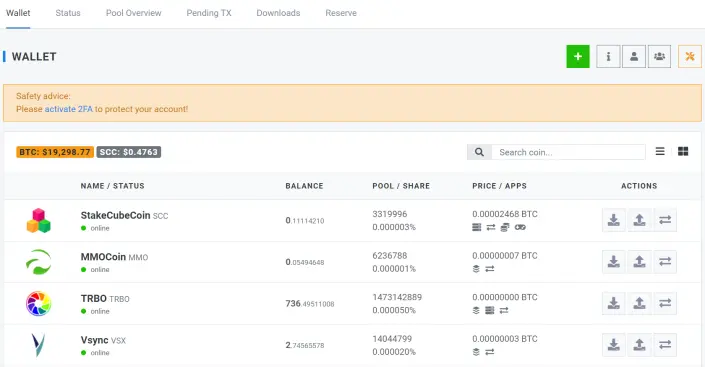Open Vsync small exchange app icon
Image resolution: width=705 pixels, height=367 pixels.
(x=490, y=352)
